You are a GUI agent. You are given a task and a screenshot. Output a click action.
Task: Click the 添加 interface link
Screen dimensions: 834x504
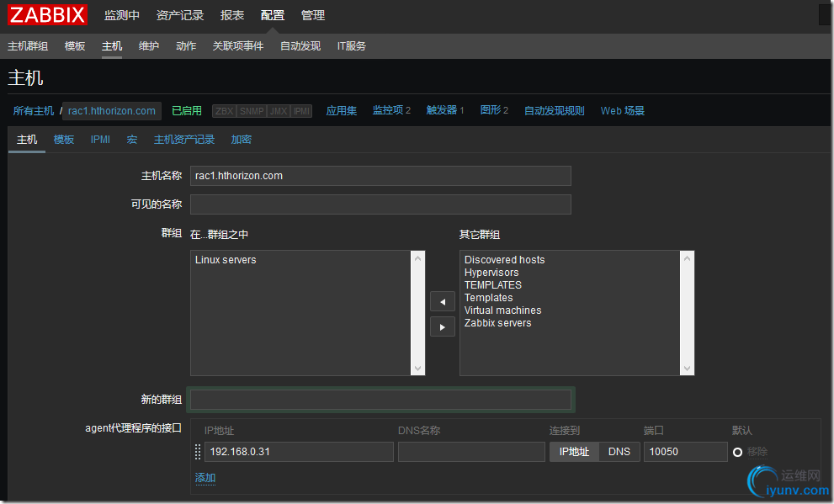[x=205, y=478]
